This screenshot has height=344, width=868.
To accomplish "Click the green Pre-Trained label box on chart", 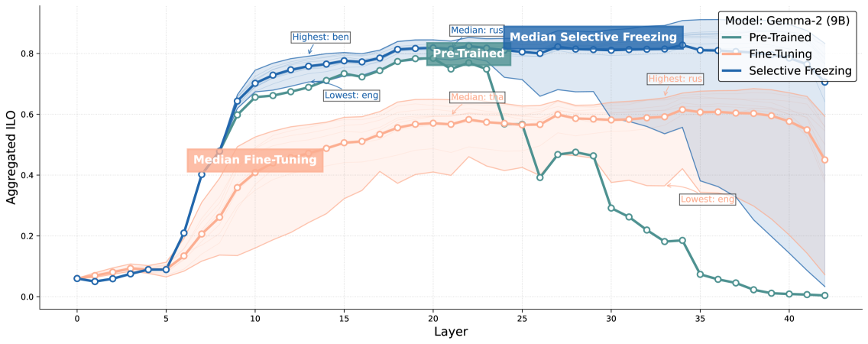I will [x=468, y=54].
